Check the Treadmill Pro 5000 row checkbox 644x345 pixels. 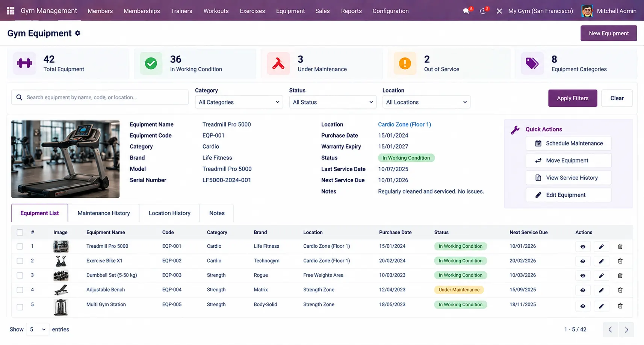(x=20, y=247)
